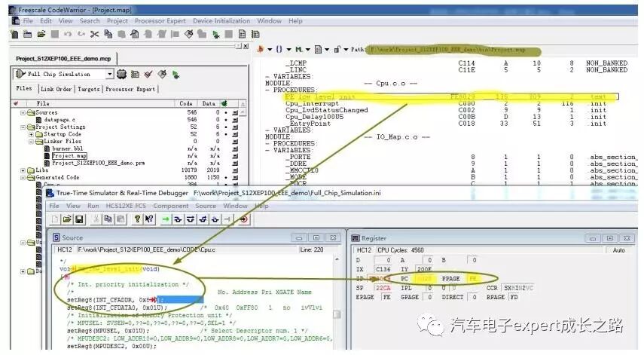Open the functions {} dropdown in editor toolbar

coord(283,49)
